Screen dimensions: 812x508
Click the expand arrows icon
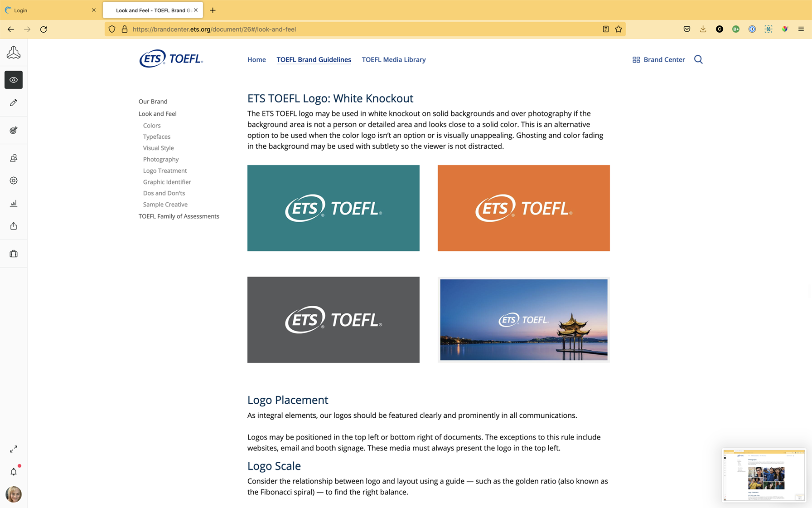click(14, 449)
